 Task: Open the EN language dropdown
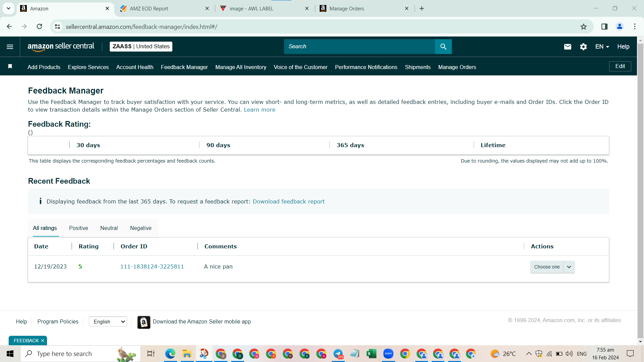coord(602,47)
